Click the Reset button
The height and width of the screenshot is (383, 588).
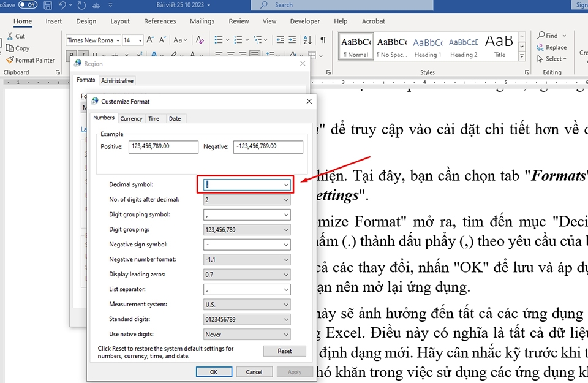tap(285, 351)
